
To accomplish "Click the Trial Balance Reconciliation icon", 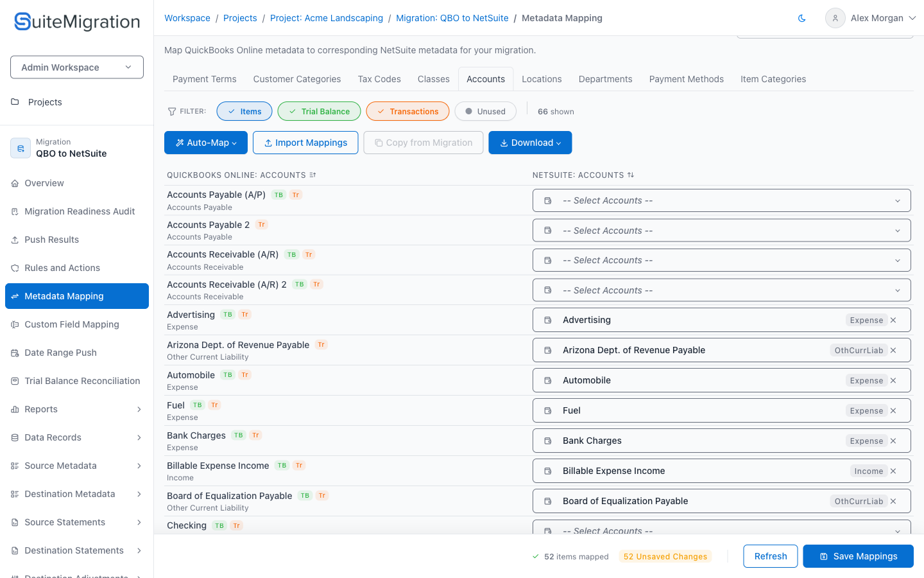I will [x=15, y=381].
